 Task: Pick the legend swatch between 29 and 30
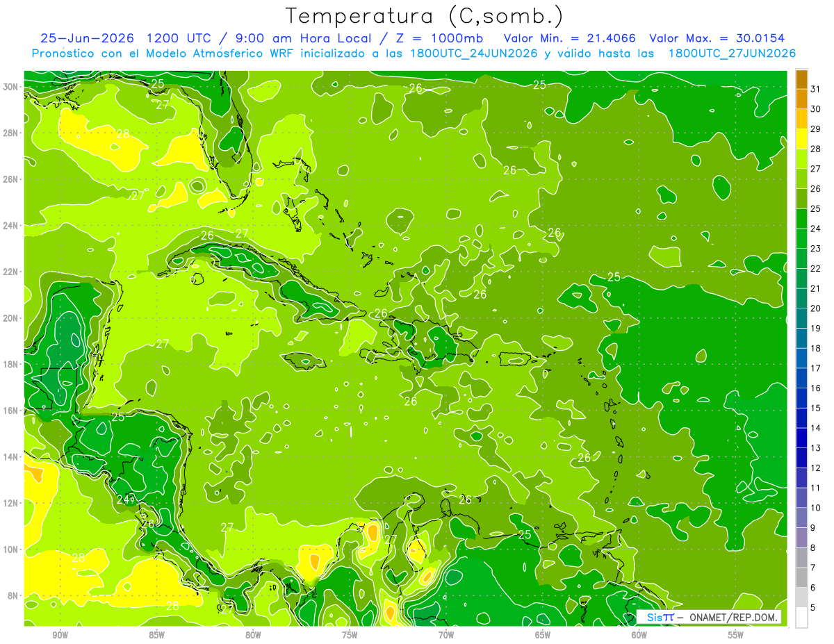click(802, 119)
